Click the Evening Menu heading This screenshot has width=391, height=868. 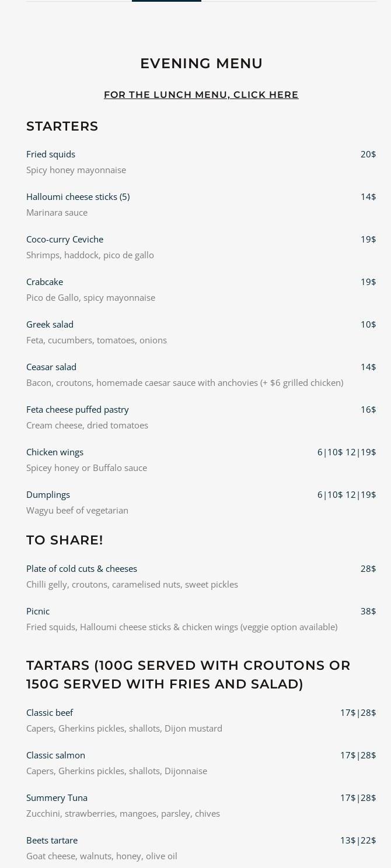click(x=201, y=64)
